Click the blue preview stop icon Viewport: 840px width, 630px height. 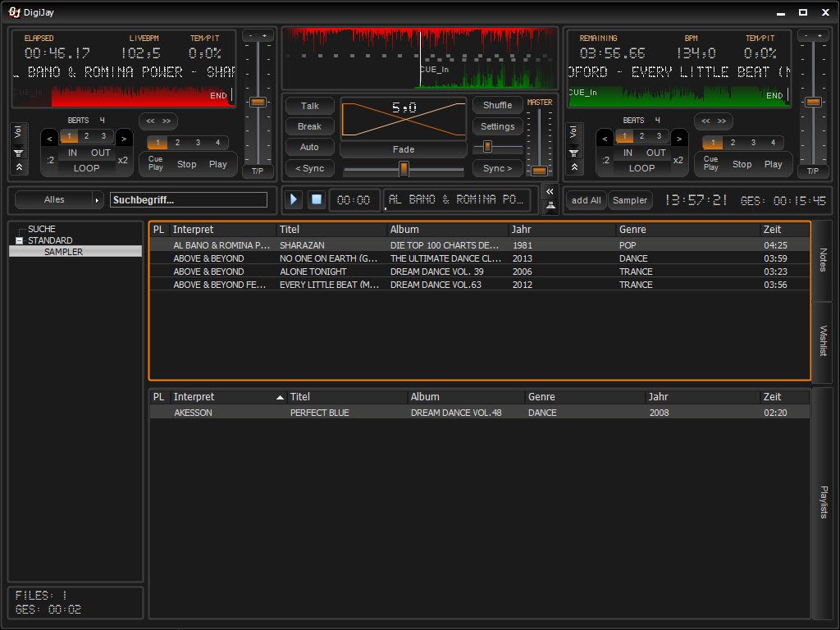[x=316, y=200]
